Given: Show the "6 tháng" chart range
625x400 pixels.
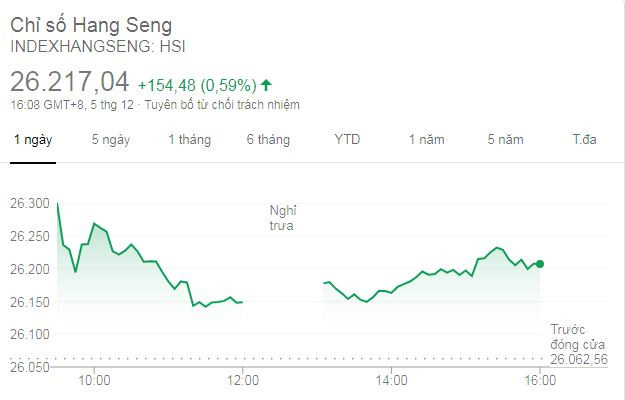Looking at the screenshot, I should point(268,140).
